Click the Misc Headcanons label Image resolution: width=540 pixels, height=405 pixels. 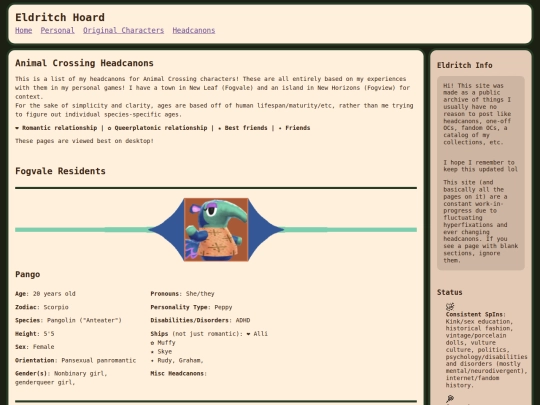[178, 374]
